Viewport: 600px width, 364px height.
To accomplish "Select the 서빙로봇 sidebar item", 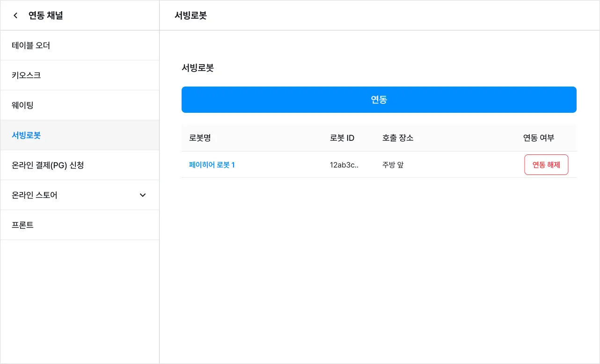I will pos(80,135).
